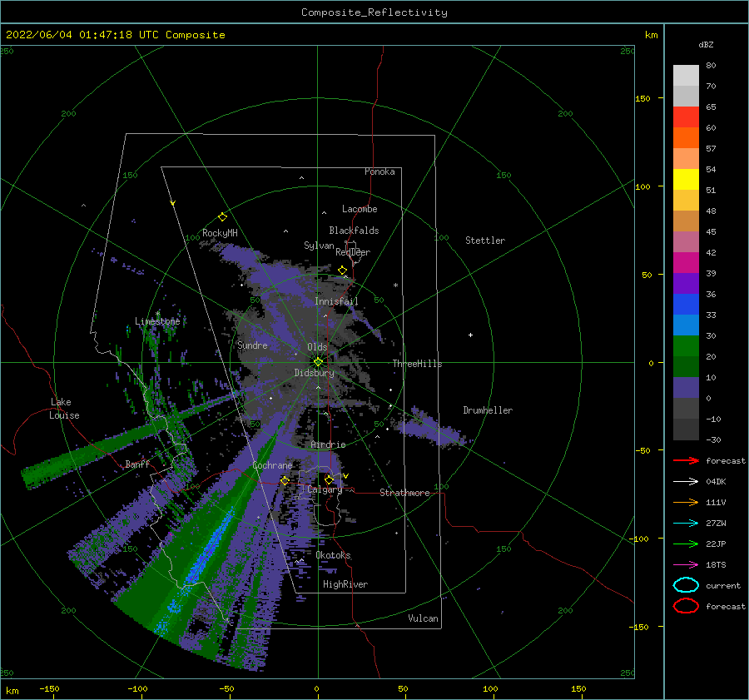Select the RedDeer label
Image resolution: width=749 pixels, height=700 pixels.
point(353,252)
